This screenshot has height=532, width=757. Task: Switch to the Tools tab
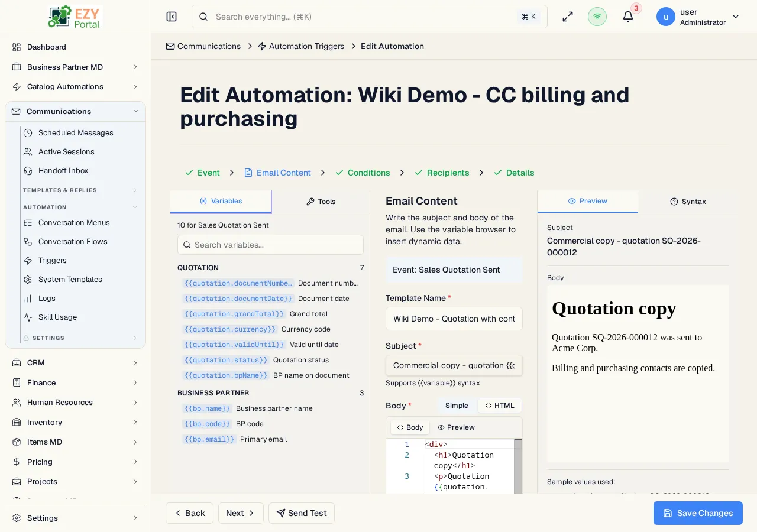coord(321,202)
